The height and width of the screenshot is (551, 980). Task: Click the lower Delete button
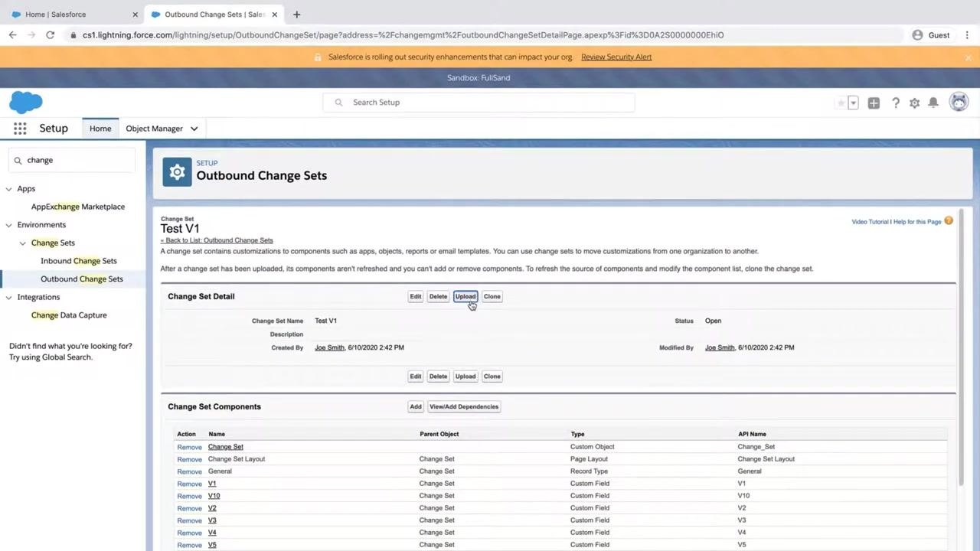pyautogui.click(x=438, y=377)
